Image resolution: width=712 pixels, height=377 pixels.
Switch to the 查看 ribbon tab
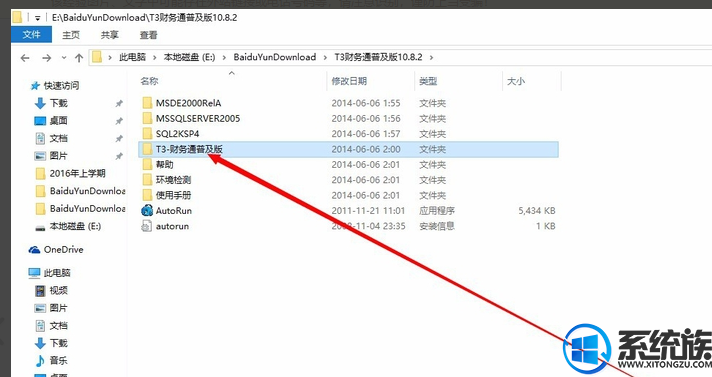pos(148,35)
